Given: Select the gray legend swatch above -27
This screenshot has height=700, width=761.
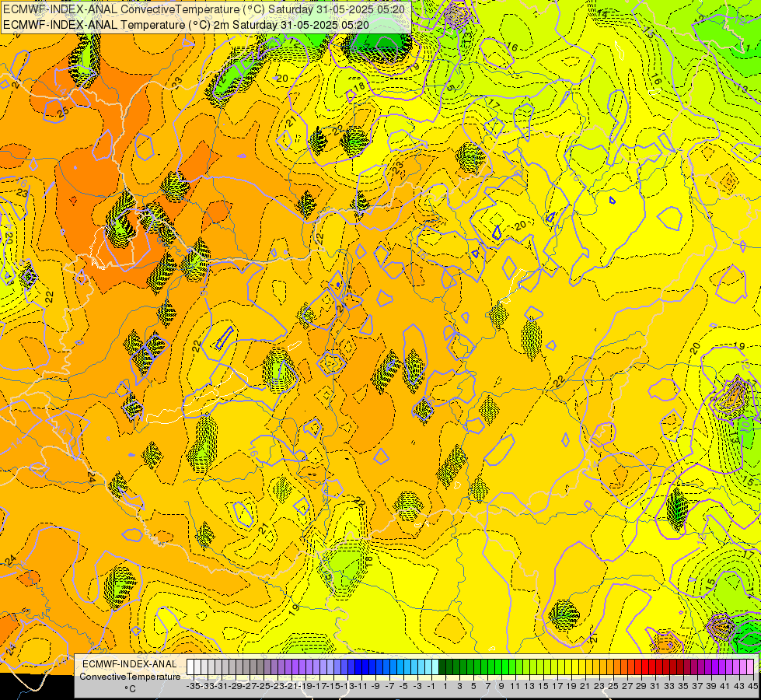Looking at the screenshot, I should 246,667.
